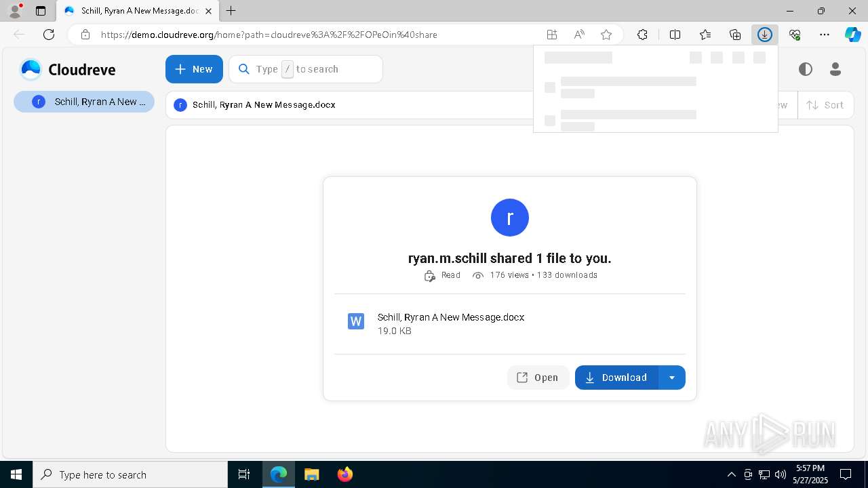868x488 pixels.
Task: Expand the Download options arrow
Action: [x=672, y=378]
